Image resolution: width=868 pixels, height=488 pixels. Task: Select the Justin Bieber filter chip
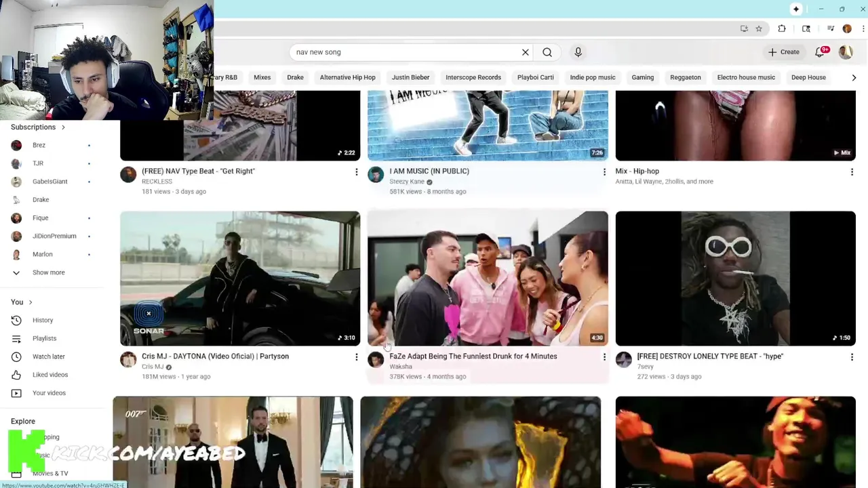click(x=410, y=77)
